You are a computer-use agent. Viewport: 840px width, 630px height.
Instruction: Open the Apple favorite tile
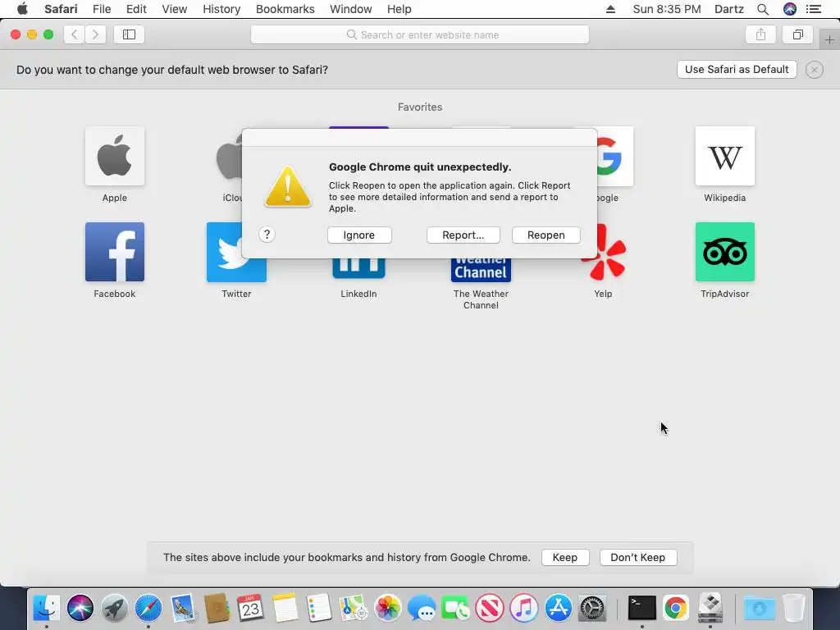coord(115,156)
